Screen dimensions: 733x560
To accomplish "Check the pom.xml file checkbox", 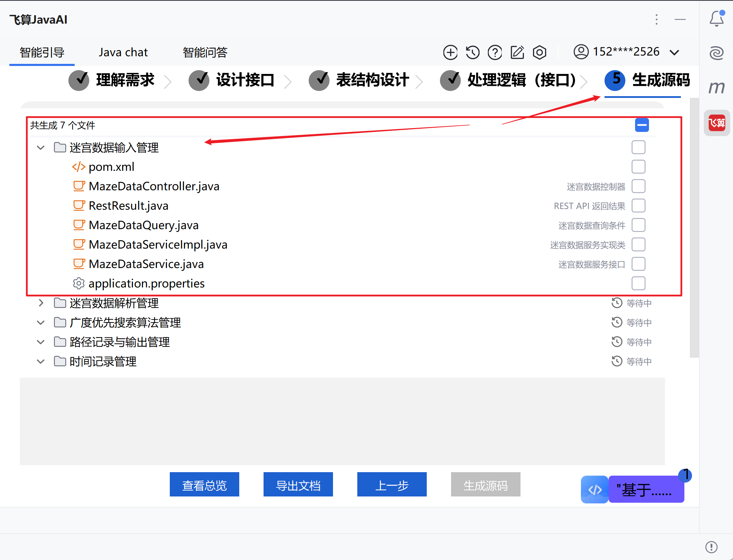I will 638,167.
